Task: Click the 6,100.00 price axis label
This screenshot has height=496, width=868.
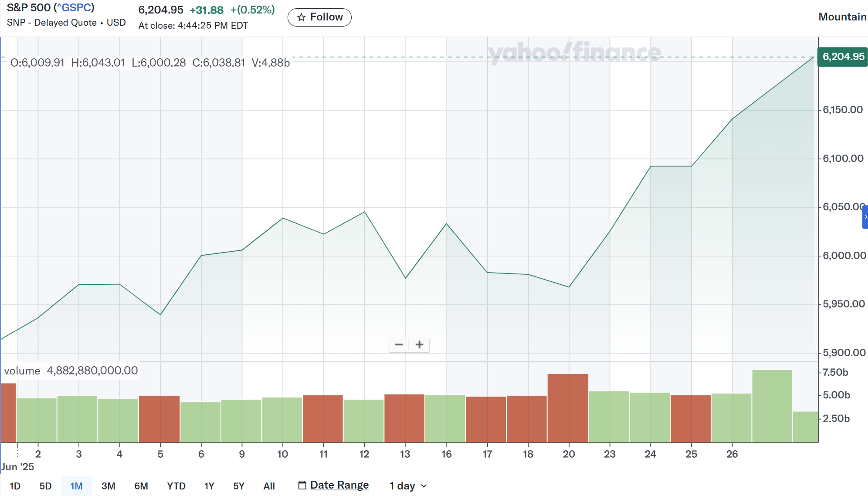Action: [x=843, y=159]
